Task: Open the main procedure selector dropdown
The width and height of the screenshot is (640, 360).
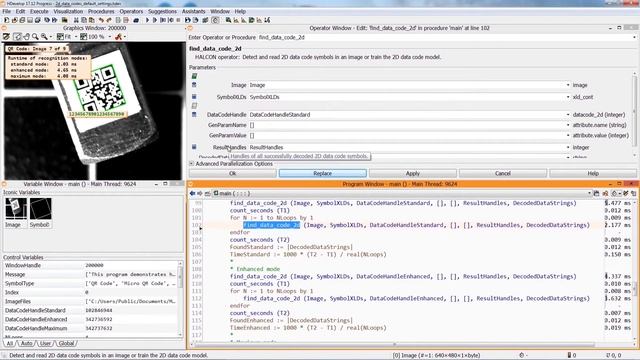Action: coord(589,193)
